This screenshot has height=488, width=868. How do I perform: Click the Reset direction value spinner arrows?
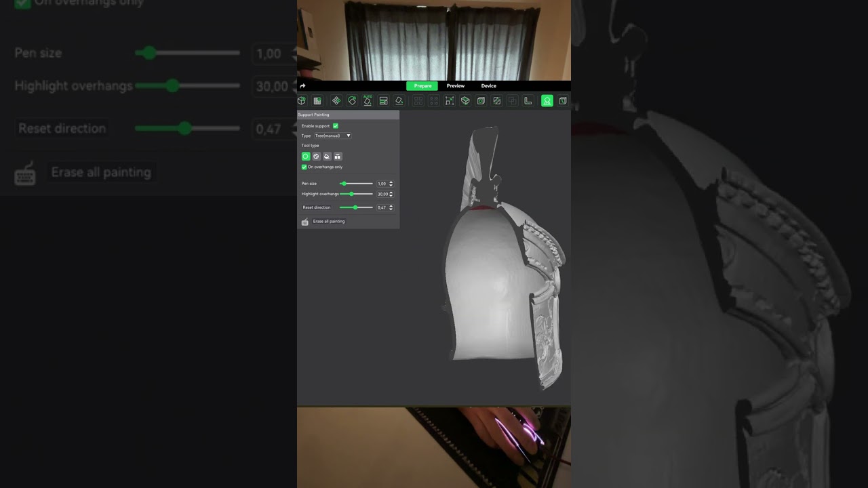pyautogui.click(x=391, y=207)
